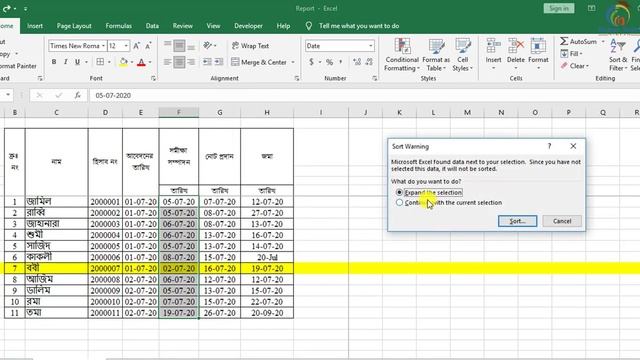This screenshot has height=360, width=640.
Task: Click Merge & Center button
Action: [x=259, y=62]
